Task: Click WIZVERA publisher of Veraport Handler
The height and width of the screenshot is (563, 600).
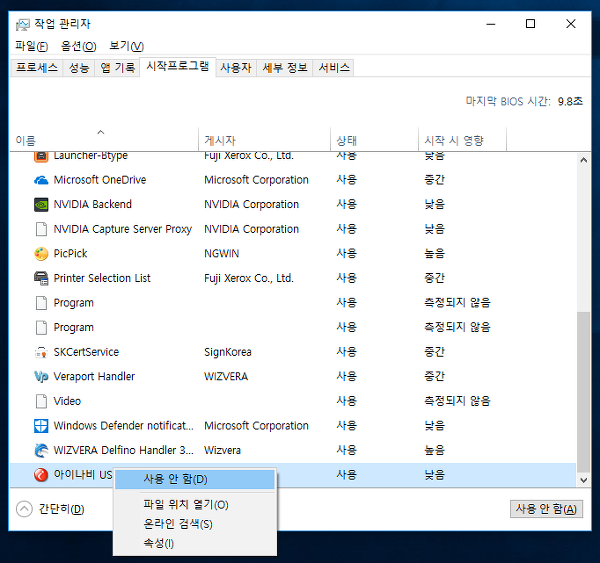Action: [x=226, y=377]
